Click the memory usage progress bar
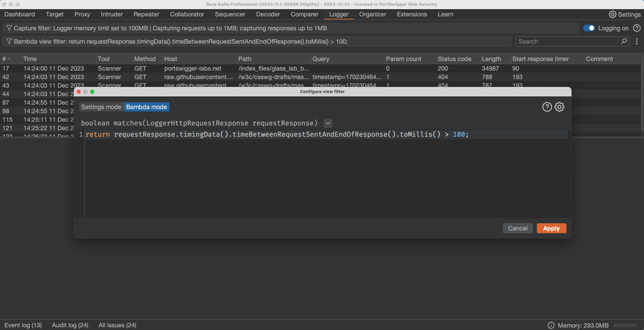 coord(625,325)
